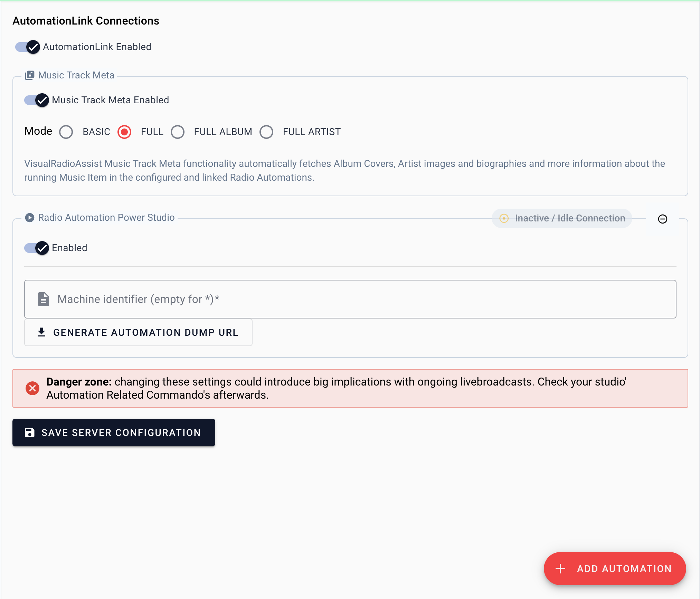
Task: Click the Radio Automation Power Studio play icon
Action: tap(30, 218)
